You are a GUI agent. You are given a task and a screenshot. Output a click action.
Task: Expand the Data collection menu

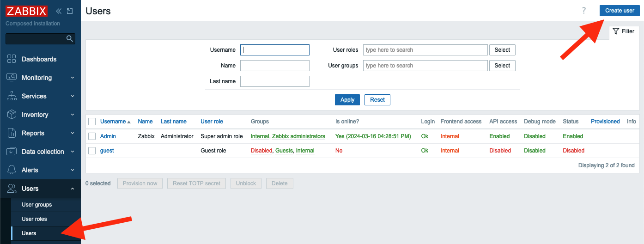click(x=40, y=152)
